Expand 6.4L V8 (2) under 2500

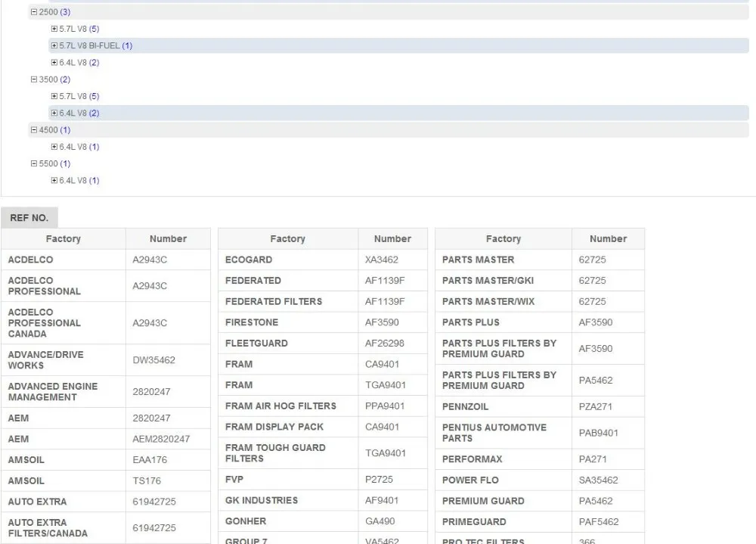[x=54, y=63]
